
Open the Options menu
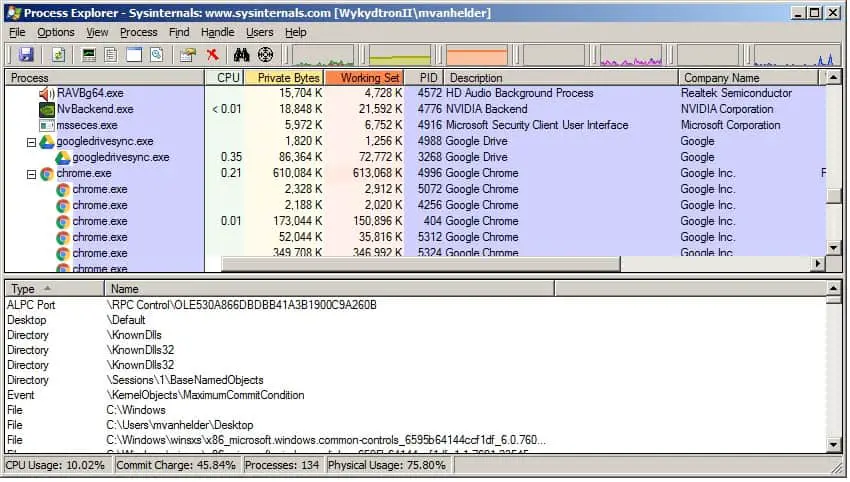point(56,33)
